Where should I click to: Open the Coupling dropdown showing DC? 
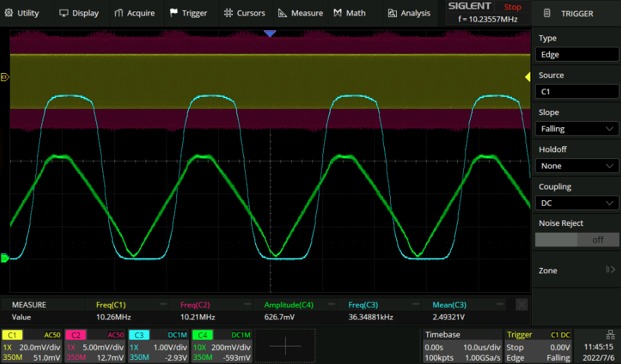pyautogui.click(x=577, y=203)
